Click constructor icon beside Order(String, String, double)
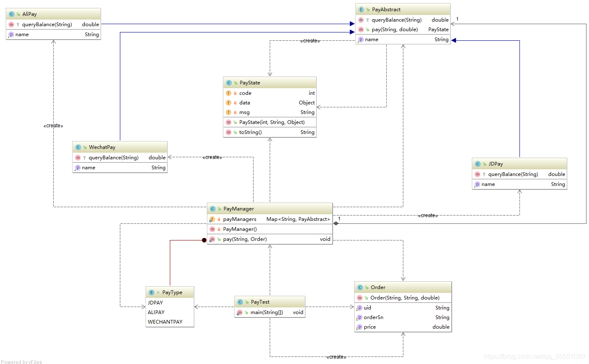The width and height of the screenshot is (589, 364). (360, 298)
